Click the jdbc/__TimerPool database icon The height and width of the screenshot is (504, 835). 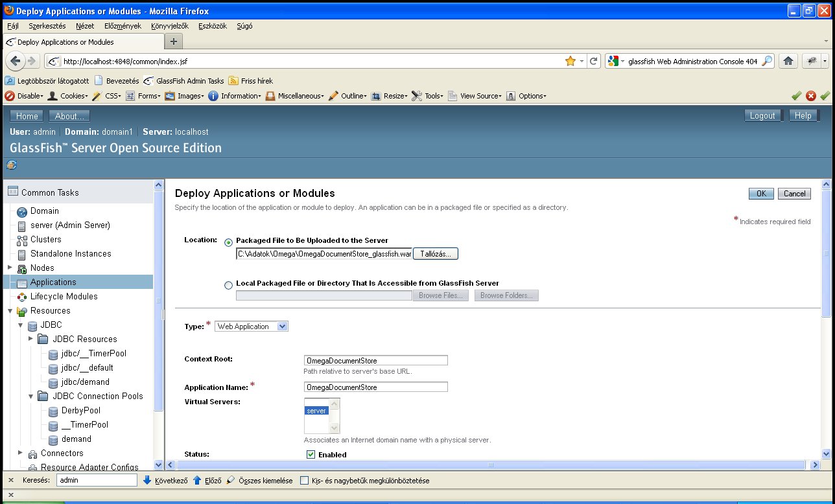click(x=53, y=354)
